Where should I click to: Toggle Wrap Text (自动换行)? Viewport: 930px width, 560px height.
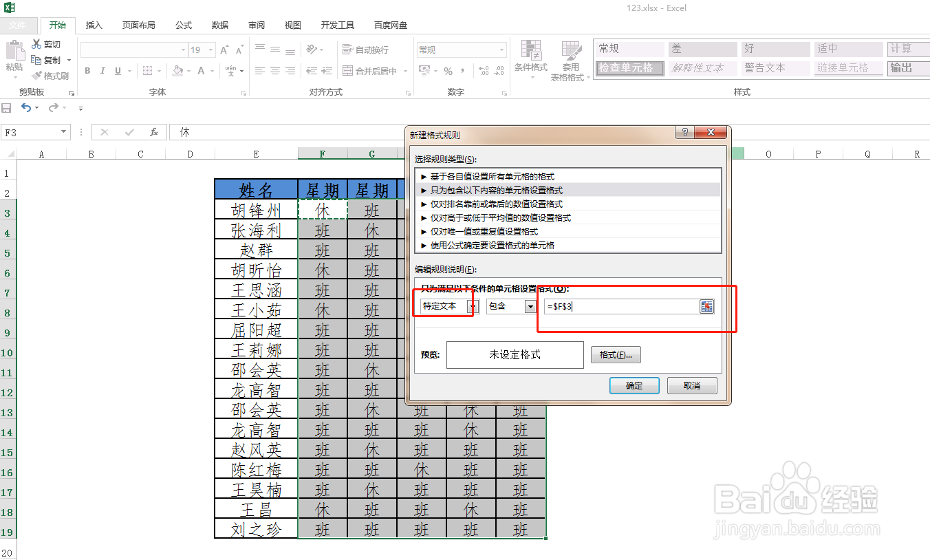(x=366, y=50)
